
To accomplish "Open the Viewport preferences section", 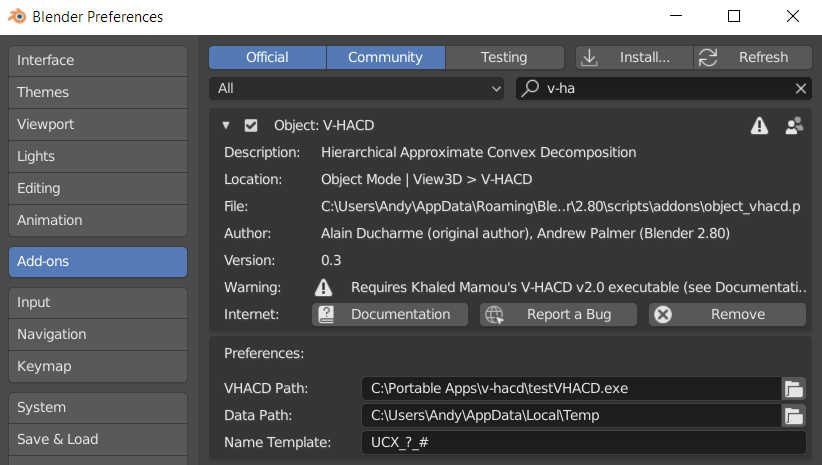I will tap(98, 124).
